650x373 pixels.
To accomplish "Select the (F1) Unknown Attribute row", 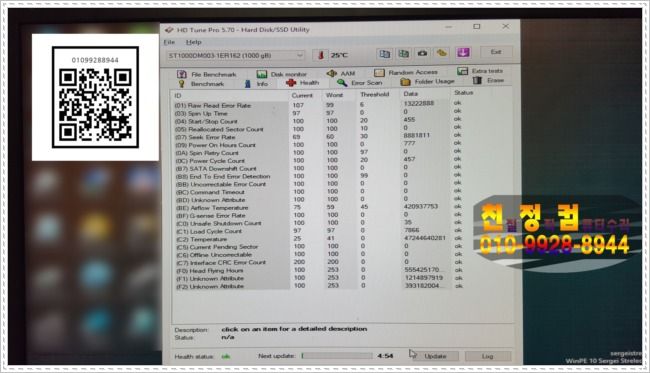I will (318, 278).
